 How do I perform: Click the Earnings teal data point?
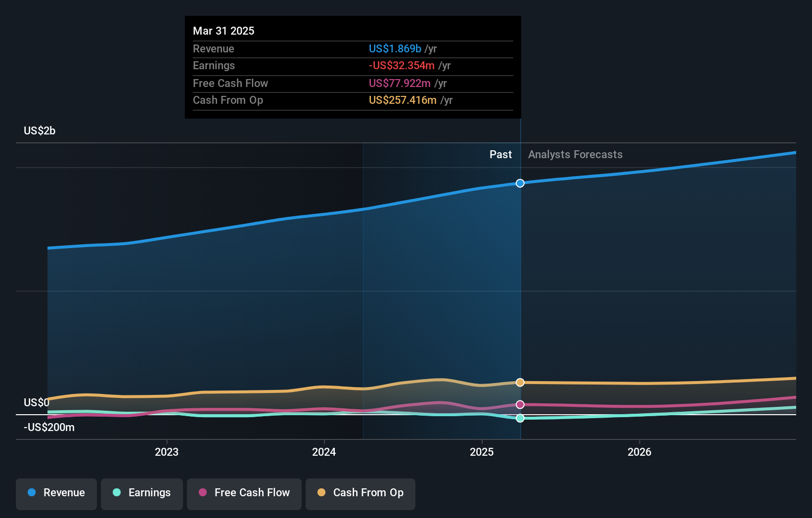click(520, 418)
